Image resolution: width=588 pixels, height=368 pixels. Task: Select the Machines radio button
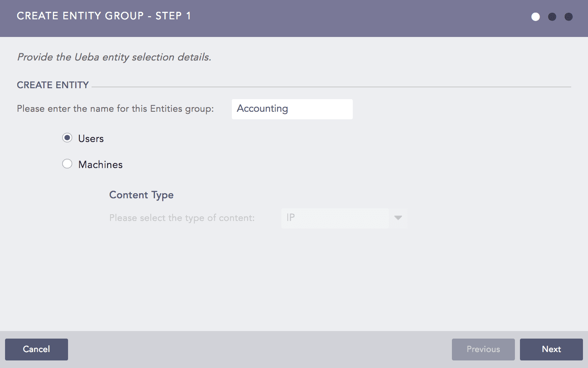click(67, 163)
